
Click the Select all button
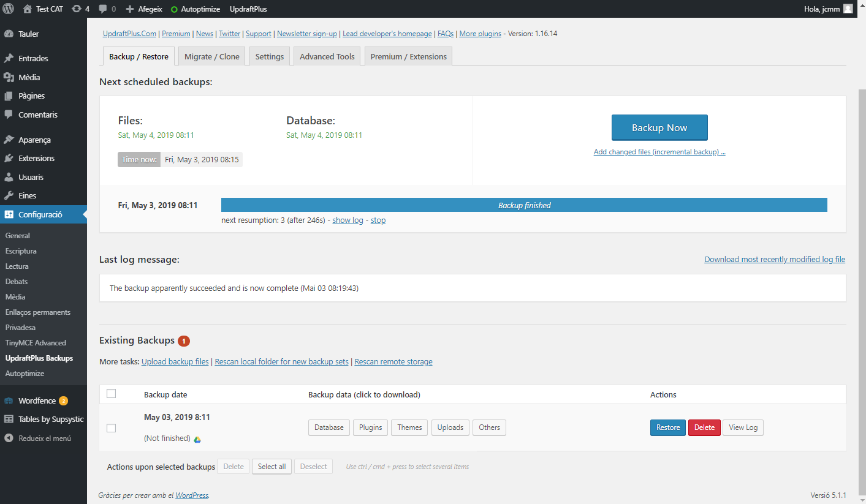pos(272,467)
